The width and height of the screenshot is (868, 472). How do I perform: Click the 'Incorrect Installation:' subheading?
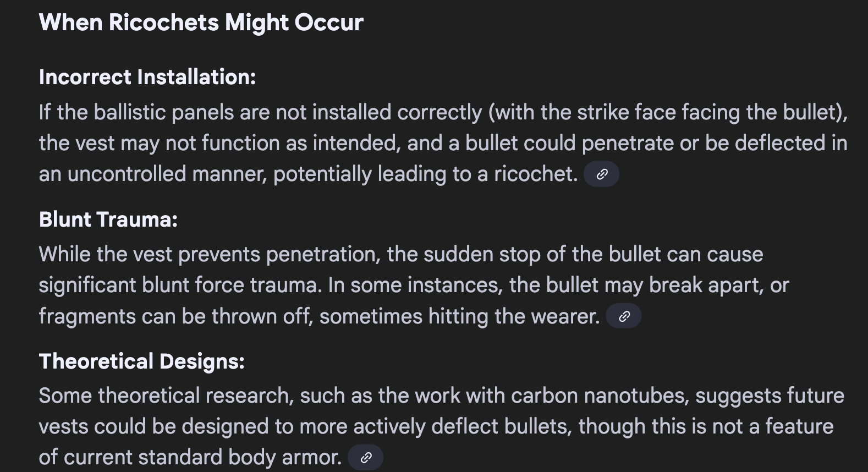147,78
